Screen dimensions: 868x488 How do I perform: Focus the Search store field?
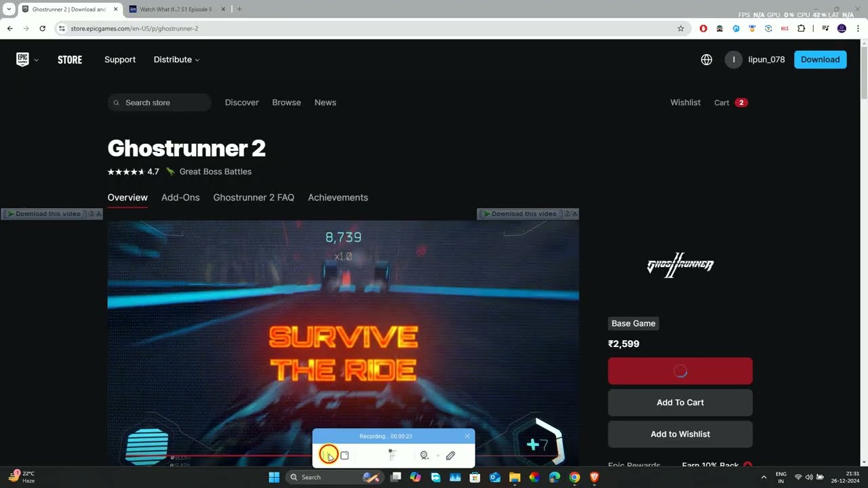pos(159,102)
